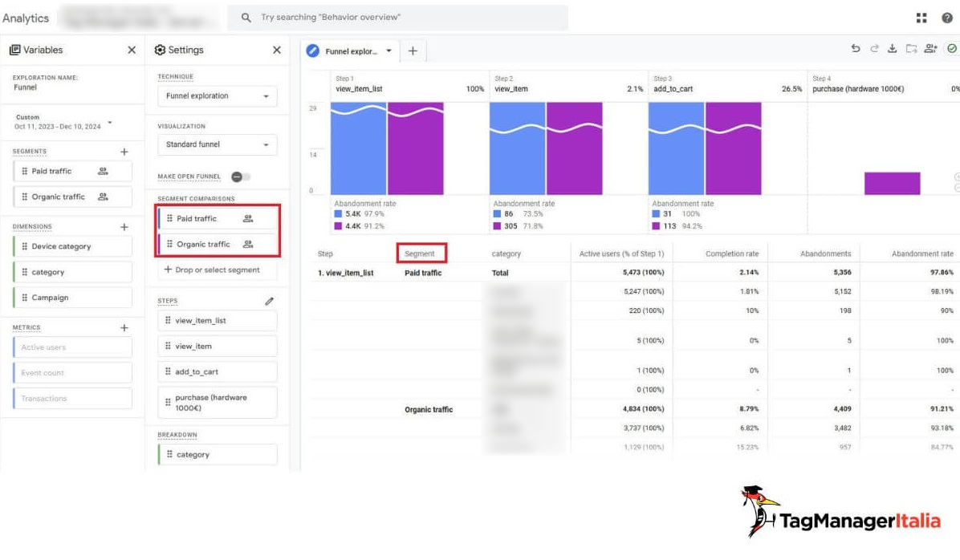Grab drag handle of Device category dimension
The image size is (960, 560).
25,246
